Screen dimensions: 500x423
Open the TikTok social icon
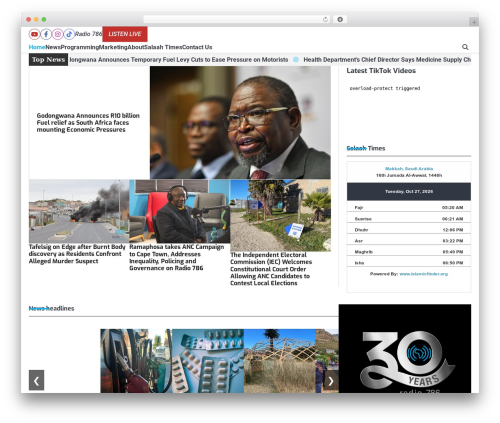coord(69,34)
